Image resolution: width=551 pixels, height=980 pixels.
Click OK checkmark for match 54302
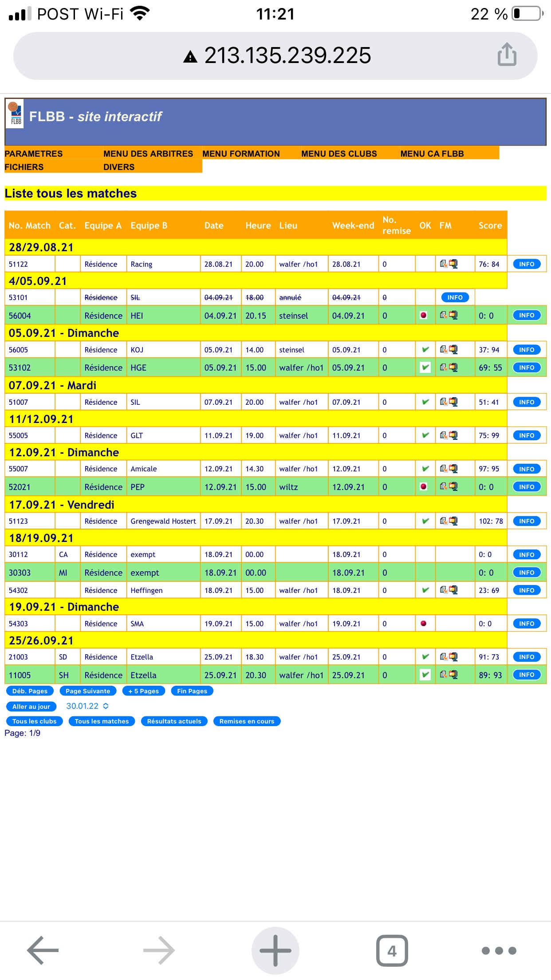425,590
